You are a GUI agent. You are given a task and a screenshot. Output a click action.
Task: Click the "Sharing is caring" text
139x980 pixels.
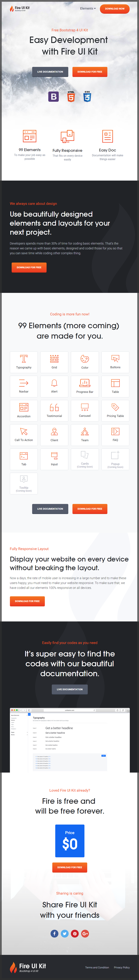(69, 893)
